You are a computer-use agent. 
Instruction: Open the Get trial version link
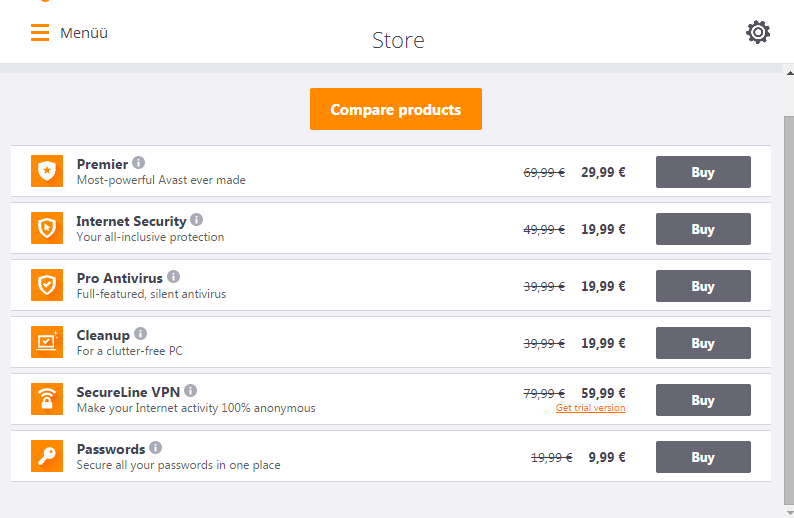[590, 408]
